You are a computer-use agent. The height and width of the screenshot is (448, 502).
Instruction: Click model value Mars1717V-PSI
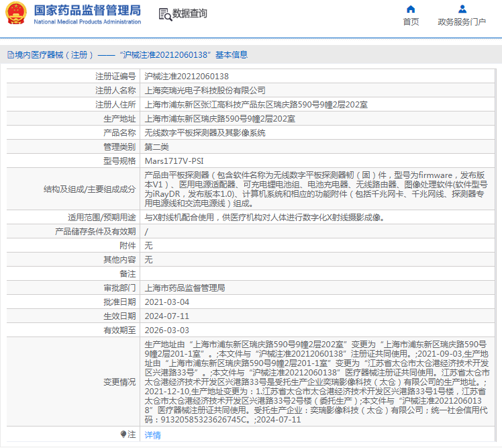[174, 161]
